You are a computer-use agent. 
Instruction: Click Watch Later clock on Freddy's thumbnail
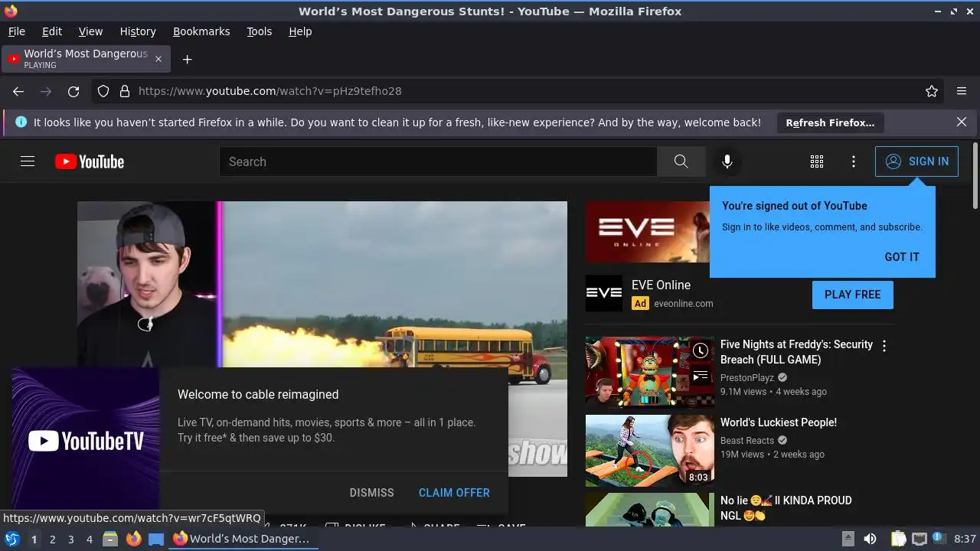[701, 350]
